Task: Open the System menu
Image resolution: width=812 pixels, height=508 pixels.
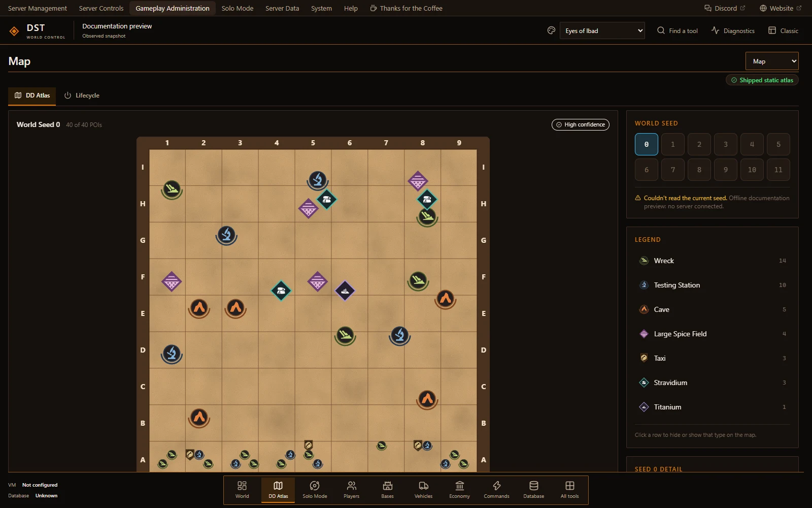Action: coord(321,8)
